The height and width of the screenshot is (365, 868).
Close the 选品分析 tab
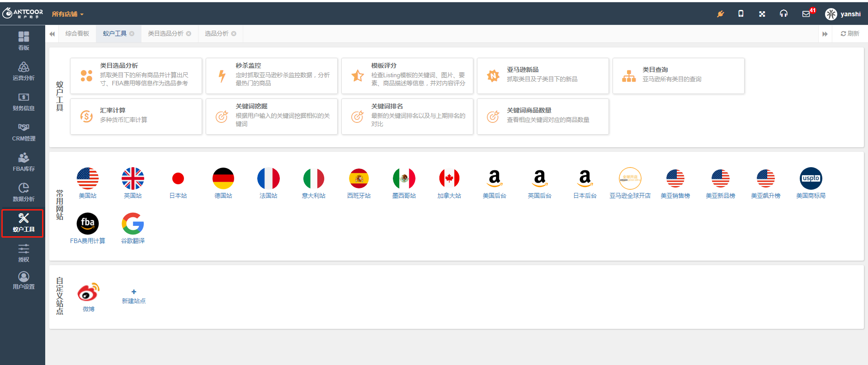click(234, 33)
